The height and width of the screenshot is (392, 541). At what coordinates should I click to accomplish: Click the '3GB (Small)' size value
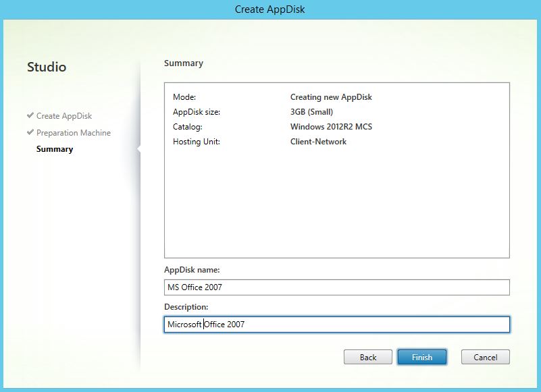coord(311,112)
